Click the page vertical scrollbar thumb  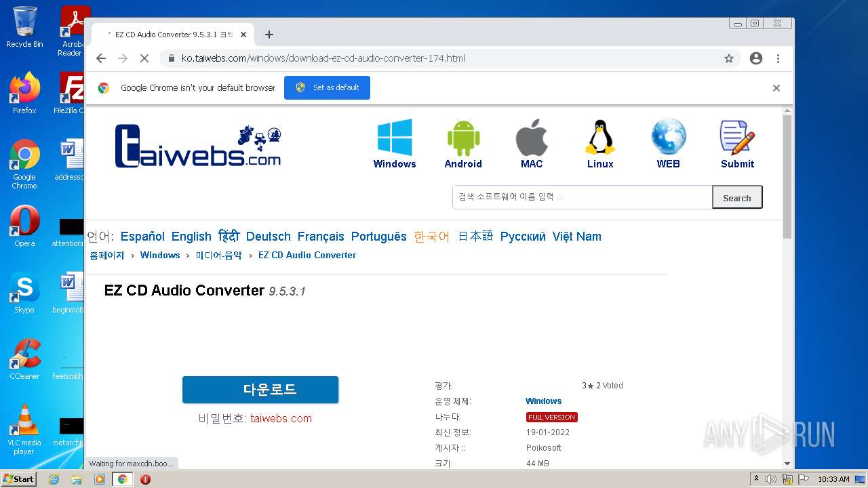(x=787, y=176)
